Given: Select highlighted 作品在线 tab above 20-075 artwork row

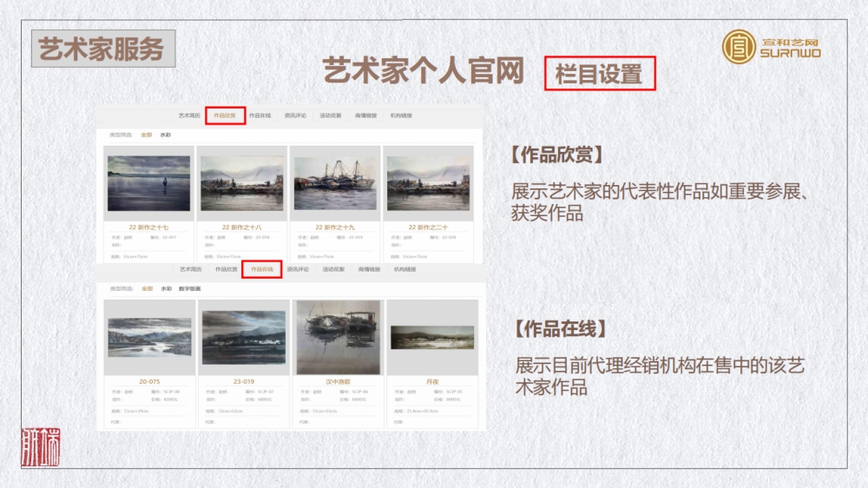Looking at the screenshot, I should click(262, 269).
